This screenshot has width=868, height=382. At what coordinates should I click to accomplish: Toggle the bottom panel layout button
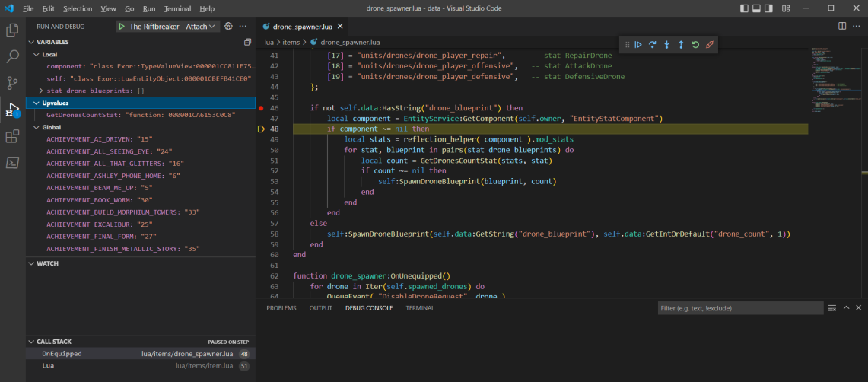(x=757, y=8)
